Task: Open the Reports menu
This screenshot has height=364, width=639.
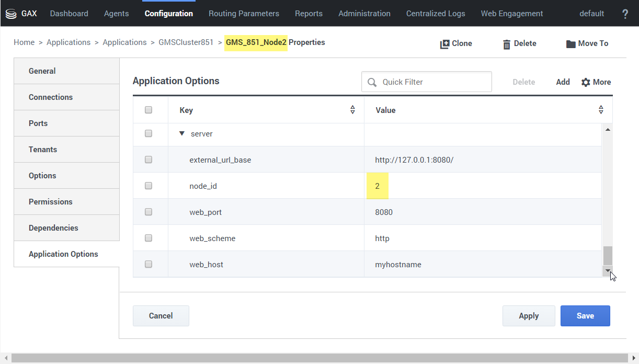Action: pos(309,14)
